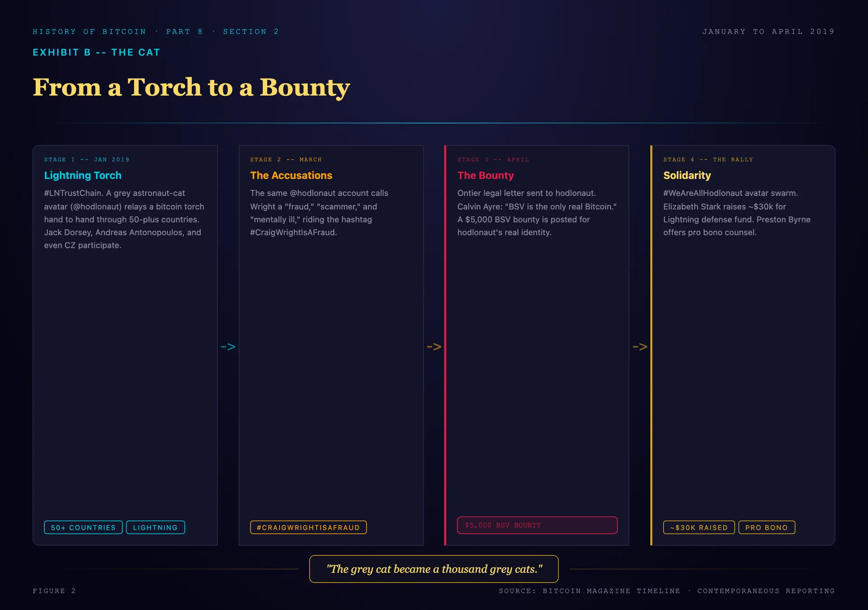This screenshot has width=868, height=610.
Task: Click the arrow between Stage 1 and Stage 2
Action: click(228, 347)
